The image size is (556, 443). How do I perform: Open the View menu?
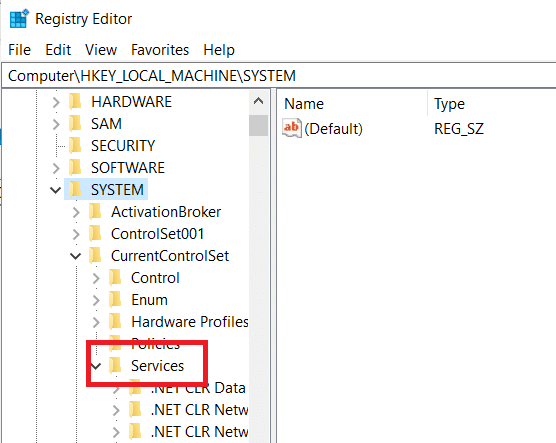(101, 50)
